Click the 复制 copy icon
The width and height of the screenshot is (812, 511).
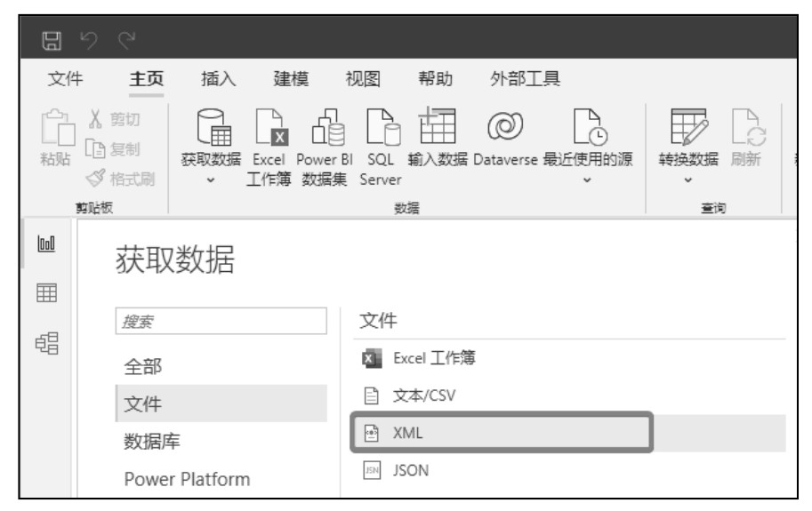coord(95,149)
